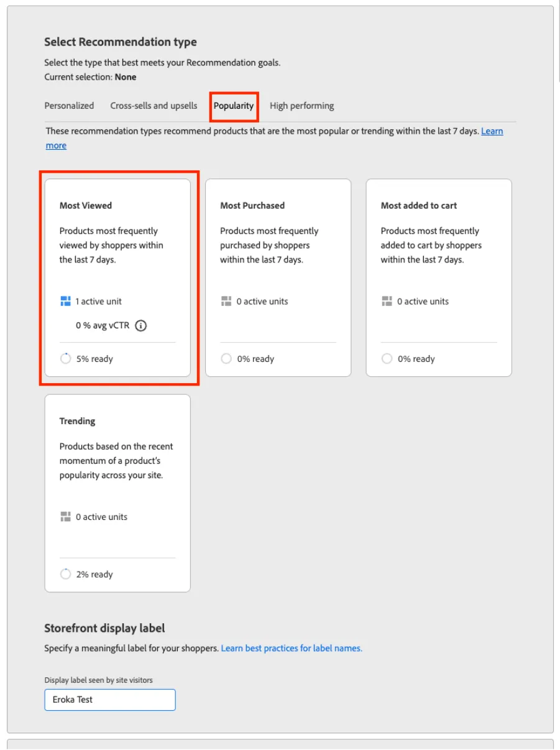Screen dimensions: 560x750
Task: Click the units icon in Most Purchased card
Action: pyautogui.click(x=226, y=302)
